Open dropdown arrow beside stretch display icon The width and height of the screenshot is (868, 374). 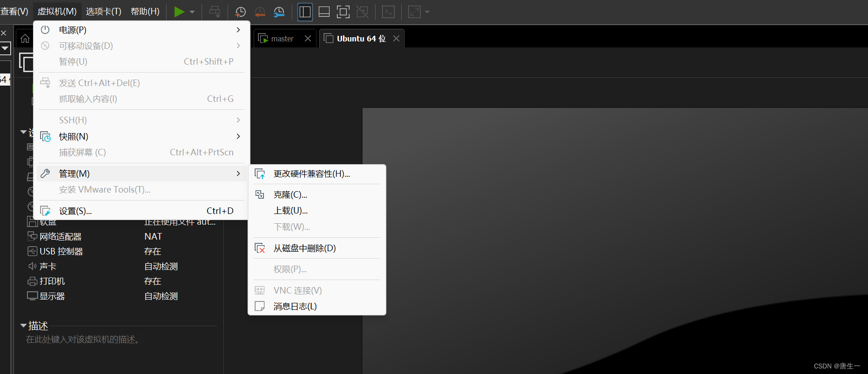coord(427,12)
